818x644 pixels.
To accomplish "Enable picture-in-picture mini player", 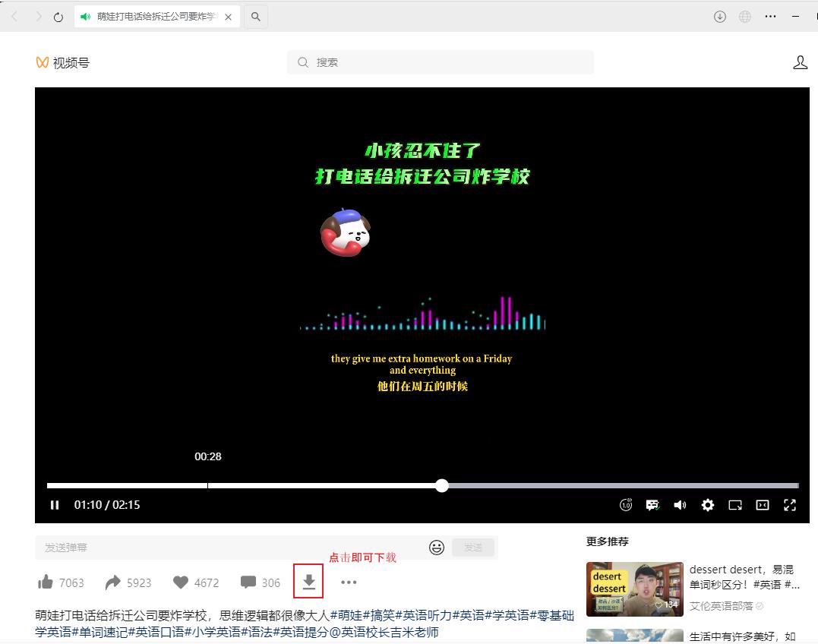I will coord(735,505).
